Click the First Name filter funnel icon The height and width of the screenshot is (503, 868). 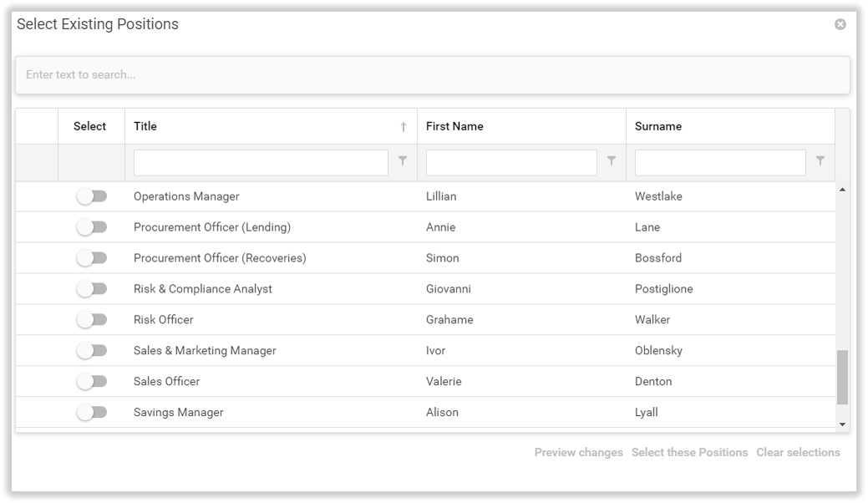[612, 161]
